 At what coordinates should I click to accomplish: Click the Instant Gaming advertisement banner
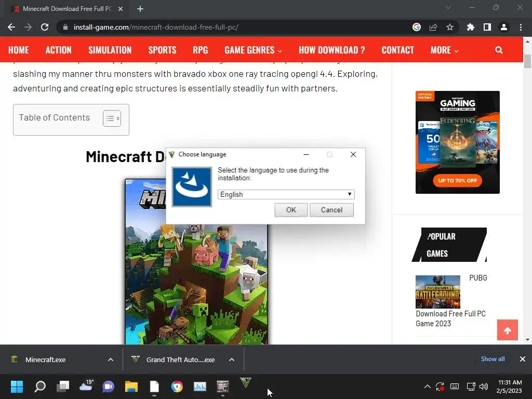click(458, 142)
